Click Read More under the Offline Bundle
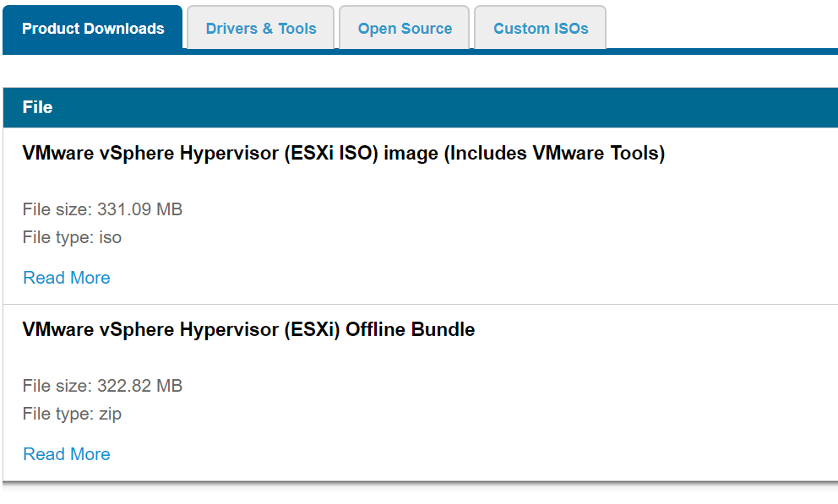Image resolution: width=838 pixels, height=504 pixels. pos(66,453)
